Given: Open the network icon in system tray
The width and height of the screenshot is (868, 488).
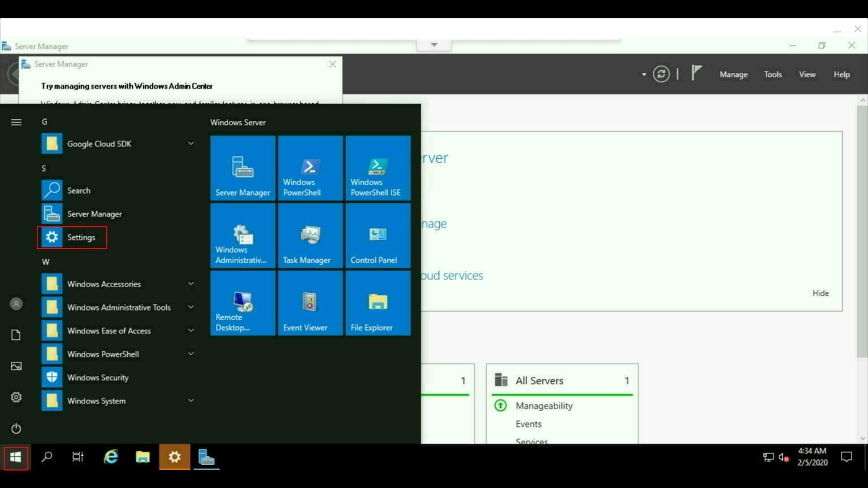Looking at the screenshot, I should coord(768,457).
